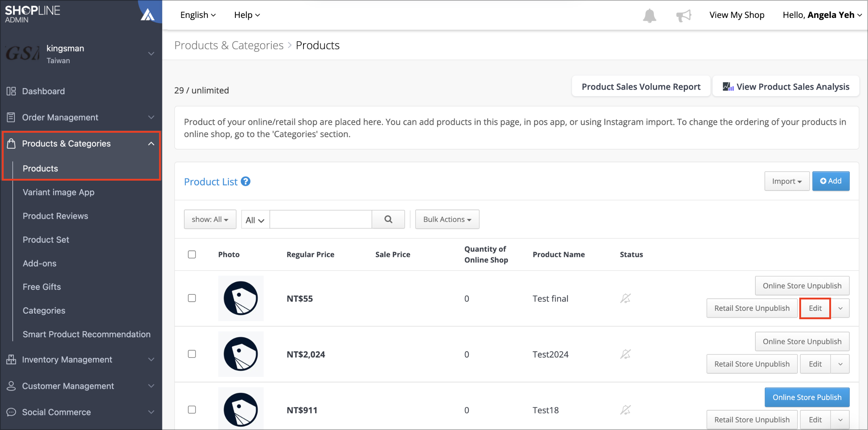This screenshot has height=430, width=868.
Task: Click Retail Store Unpublish for Test18
Action: 752,420
